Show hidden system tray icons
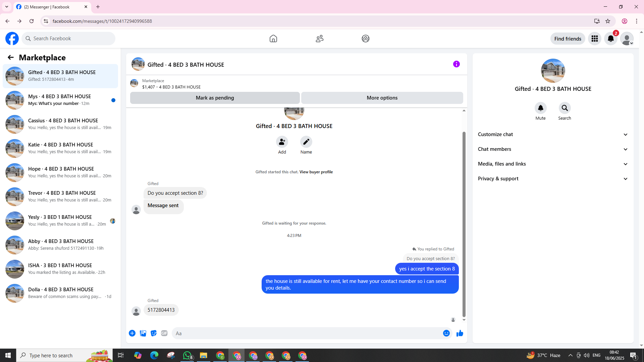The height and width of the screenshot is (362, 644). pos(570,355)
